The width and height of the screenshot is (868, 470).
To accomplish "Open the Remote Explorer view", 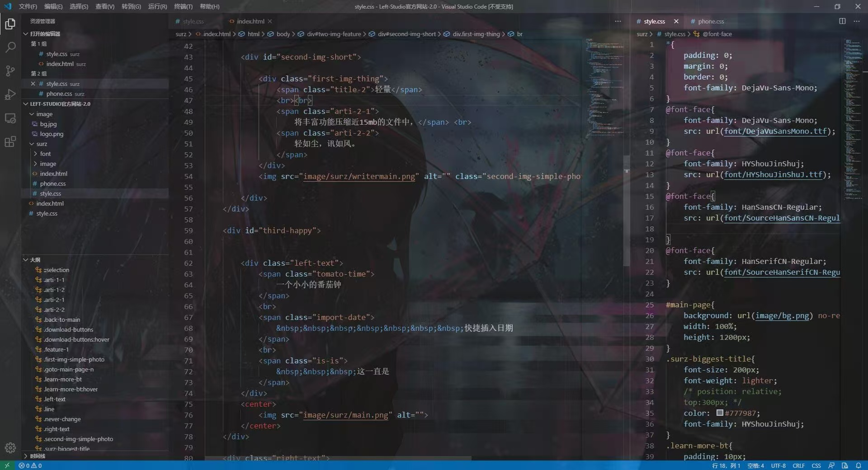I will (10, 118).
